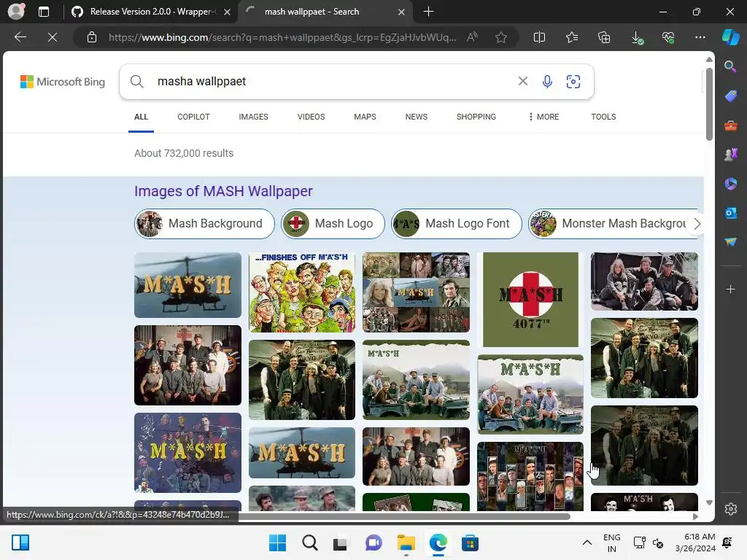Open the sidebar Games chess icon

(730, 155)
